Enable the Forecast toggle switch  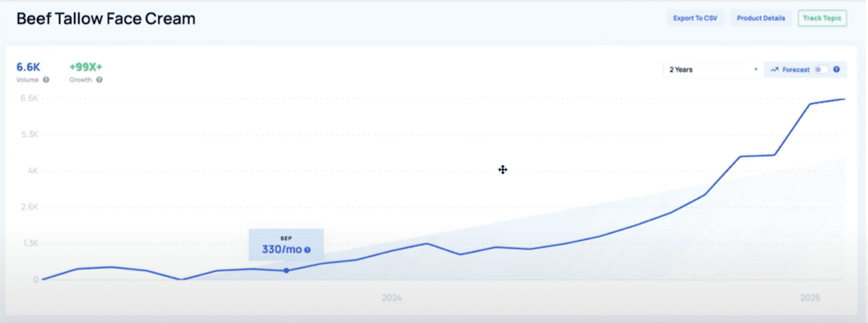click(x=821, y=69)
